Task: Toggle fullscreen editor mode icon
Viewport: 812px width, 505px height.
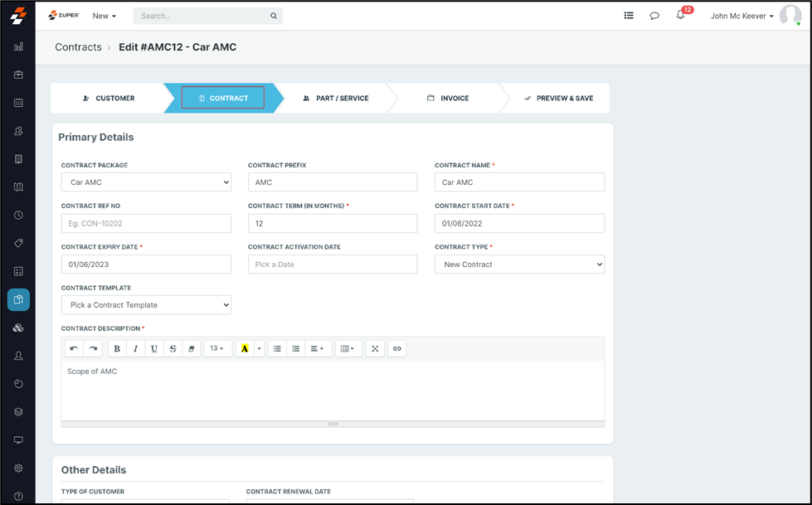Action: (x=375, y=348)
